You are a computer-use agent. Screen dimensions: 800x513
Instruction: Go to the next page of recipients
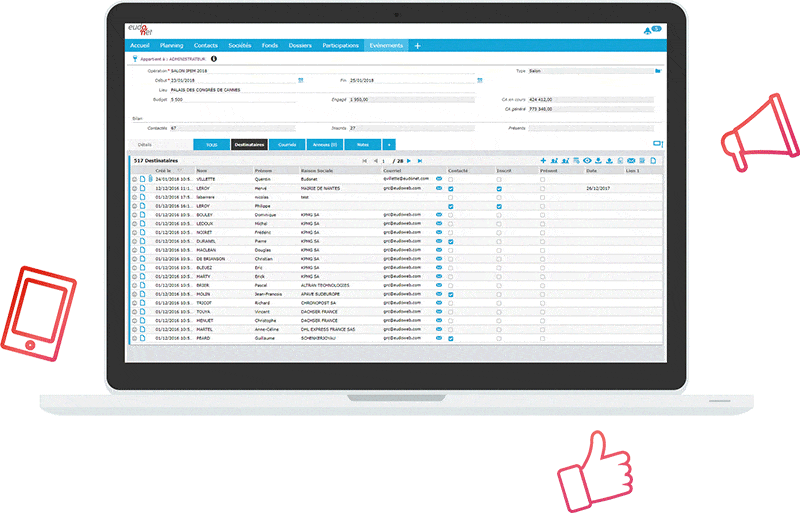click(409, 161)
